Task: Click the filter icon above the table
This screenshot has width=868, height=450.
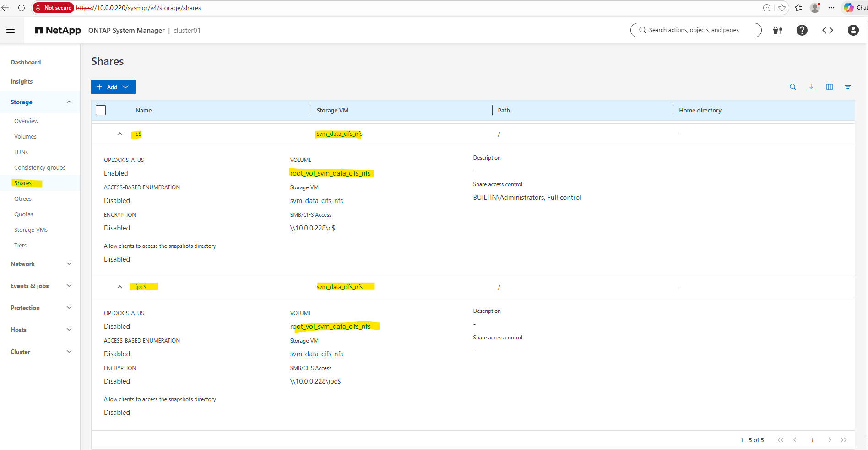Action: click(x=847, y=87)
